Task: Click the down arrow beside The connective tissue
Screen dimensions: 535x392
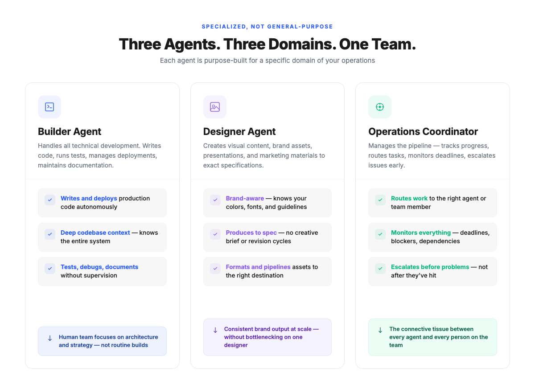Action: pos(380,330)
